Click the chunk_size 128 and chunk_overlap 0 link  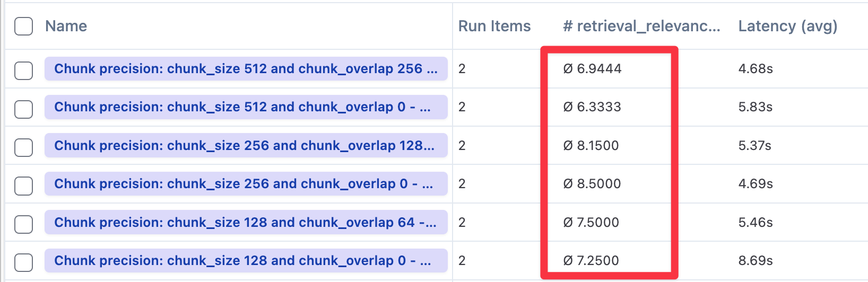tap(242, 261)
